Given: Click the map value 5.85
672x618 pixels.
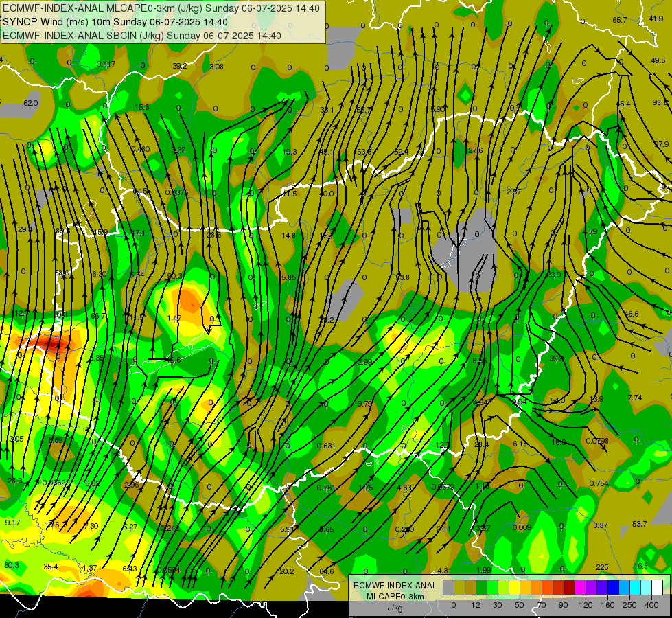Looking at the screenshot, I should (289, 277).
